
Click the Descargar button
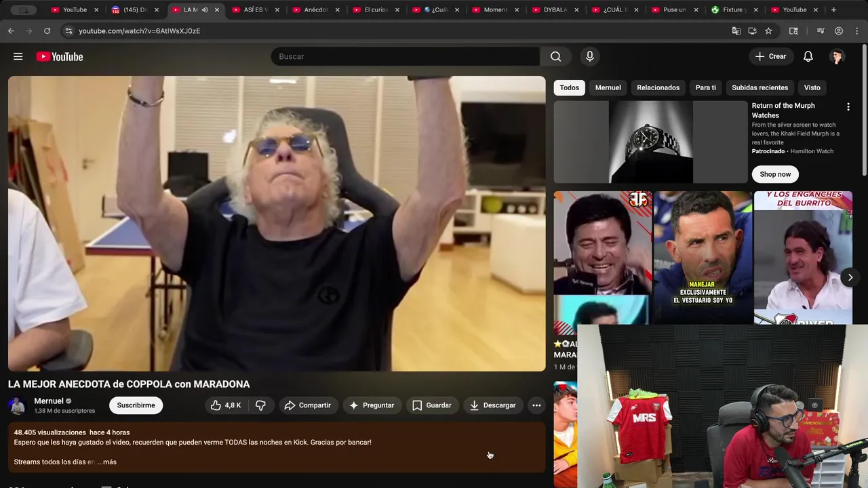click(x=493, y=405)
